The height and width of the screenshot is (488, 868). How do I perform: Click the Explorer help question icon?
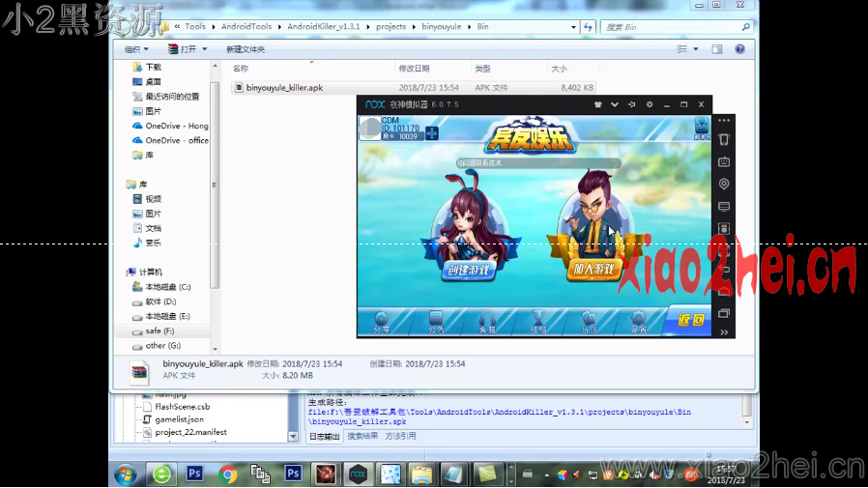tap(739, 49)
